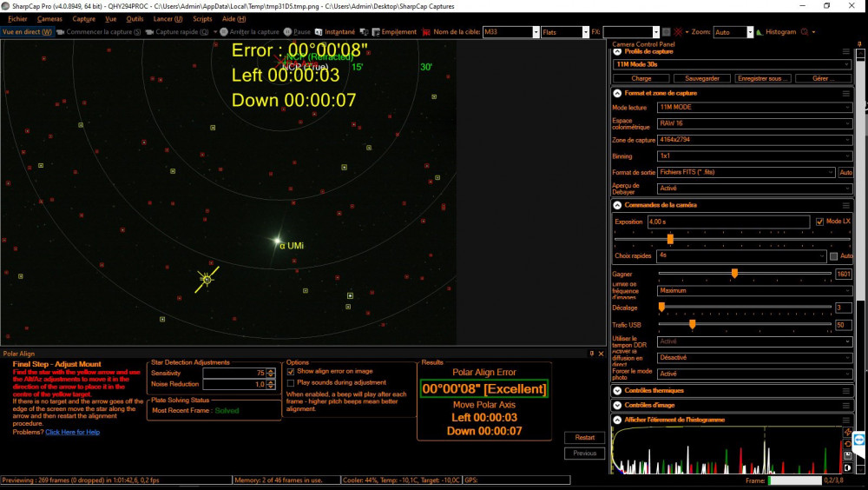Viewport: 868px width, 490px height.
Task: Click the Exposition value input field
Action: pyautogui.click(x=728, y=222)
